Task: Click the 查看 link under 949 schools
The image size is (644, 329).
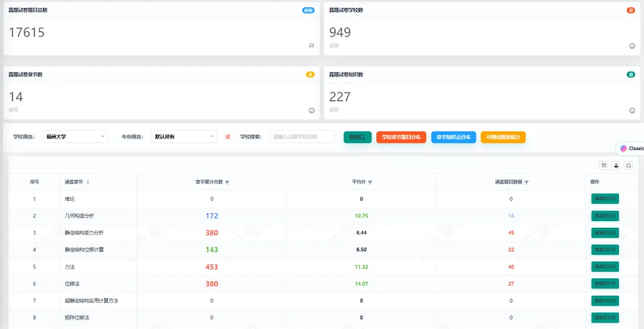Action: [334, 46]
